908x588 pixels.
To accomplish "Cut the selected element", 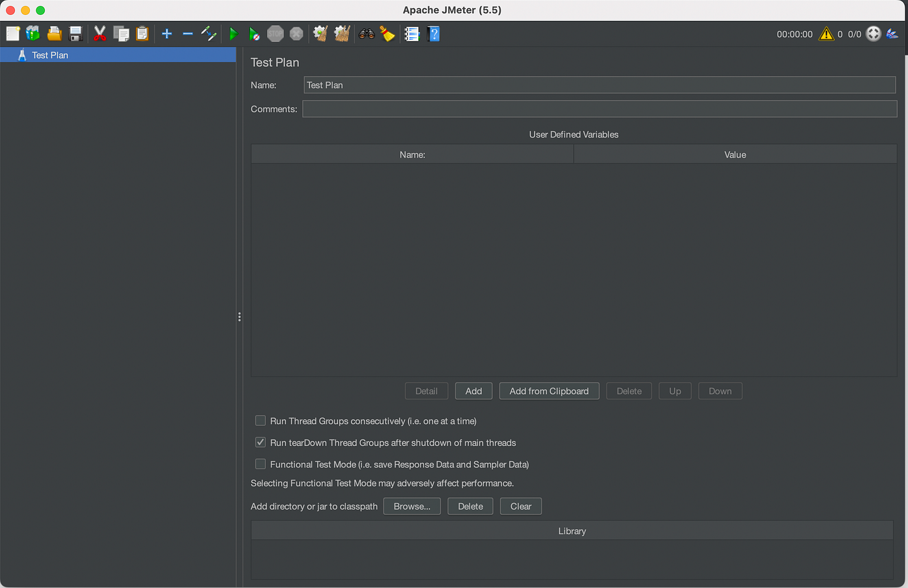I will [99, 33].
